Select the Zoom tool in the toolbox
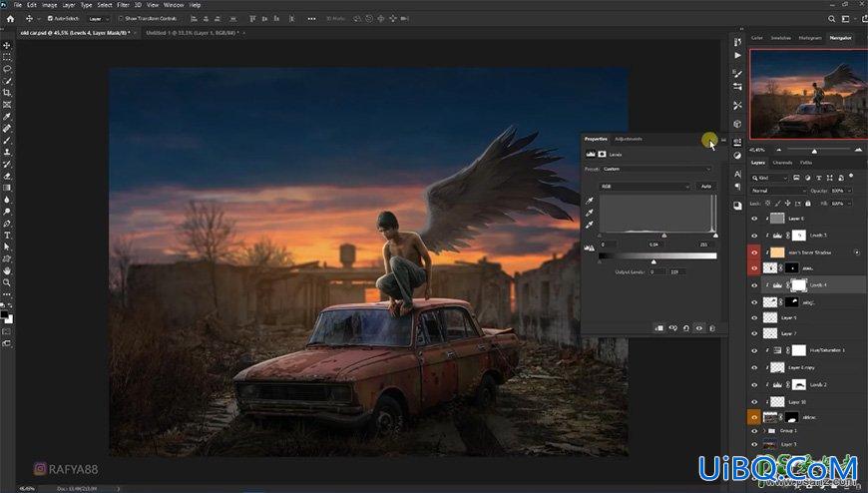This screenshot has height=493, width=868. pyautogui.click(x=7, y=282)
